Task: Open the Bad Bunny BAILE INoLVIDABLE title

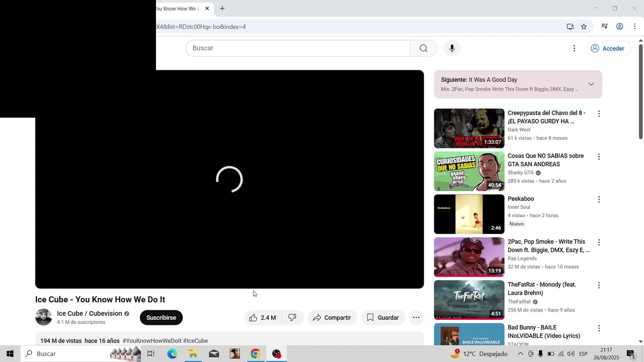Action: coord(544,331)
